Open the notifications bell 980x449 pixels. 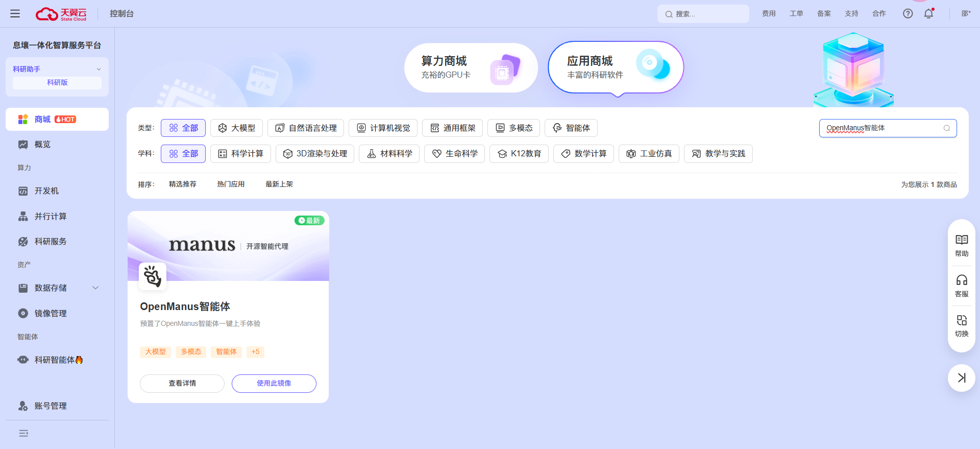pyautogui.click(x=928, y=14)
